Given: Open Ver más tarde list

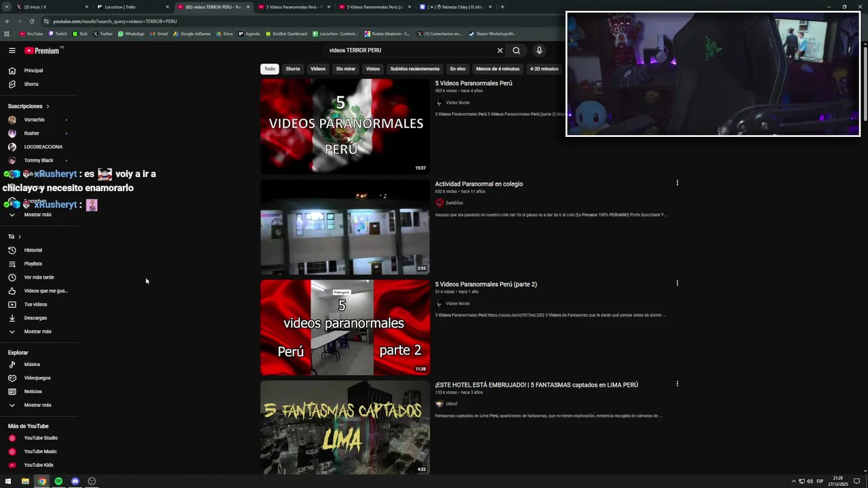Looking at the screenshot, I should pyautogui.click(x=39, y=277).
